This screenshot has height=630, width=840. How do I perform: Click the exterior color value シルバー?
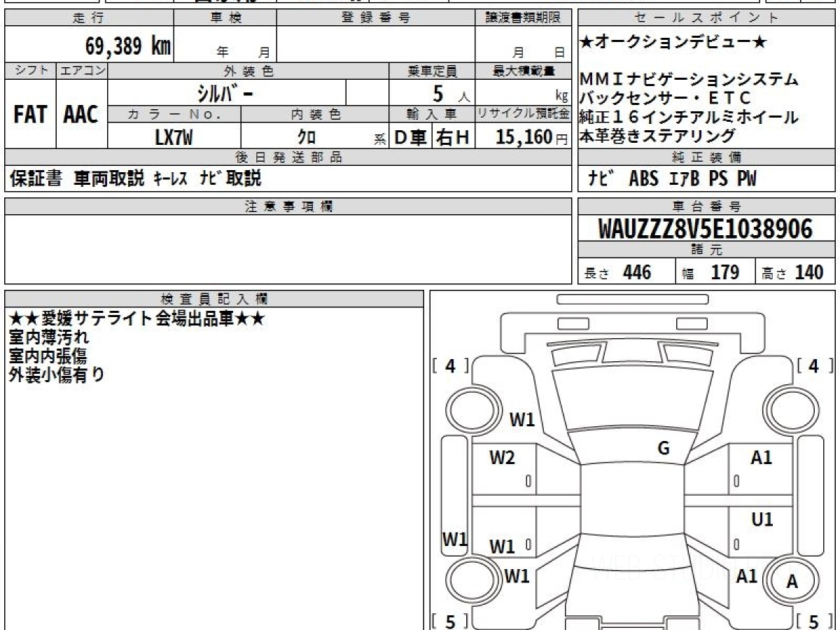[226, 92]
